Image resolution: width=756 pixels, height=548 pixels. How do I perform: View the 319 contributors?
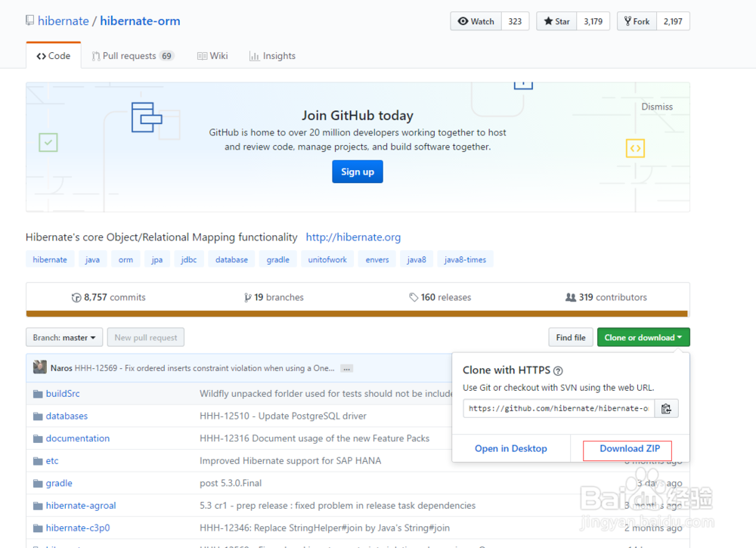pyautogui.click(x=606, y=297)
